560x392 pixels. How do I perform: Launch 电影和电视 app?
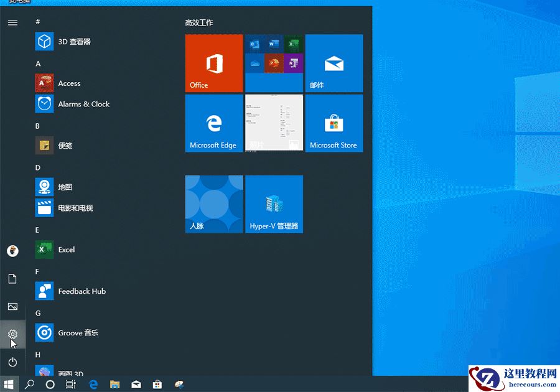click(64, 208)
